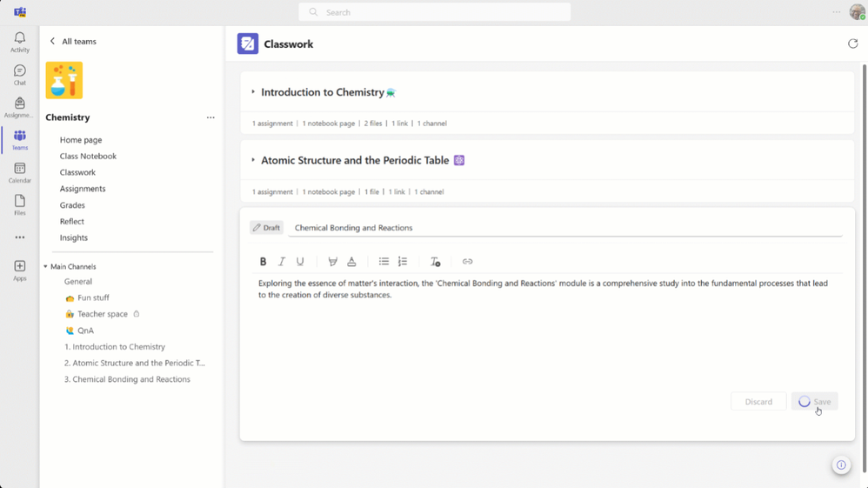
Task: Select the Teams icon in rail
Action: [x=19, y=140]
